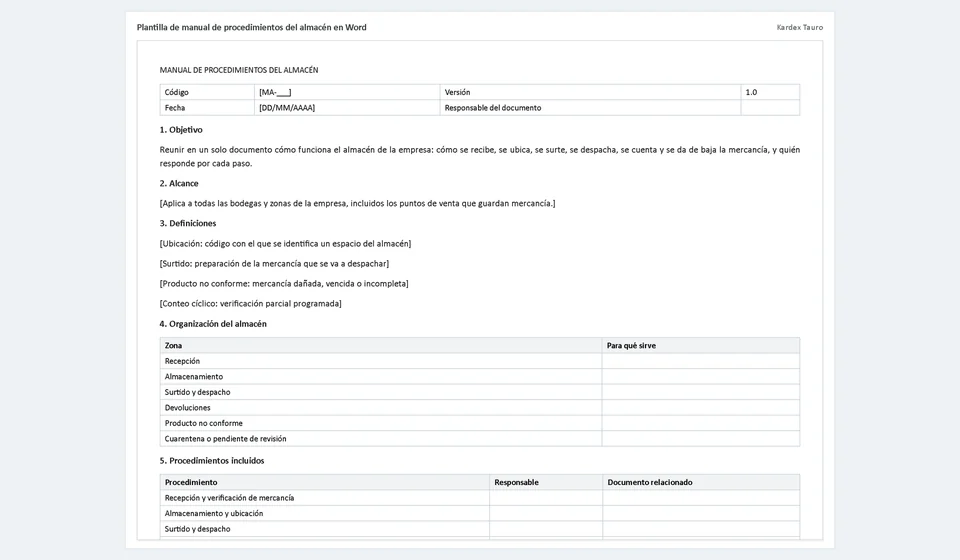Screen dimensions: 960x560
Task: Click the '5. Procedimientos incluidos' heading
Action: (212, 461)
